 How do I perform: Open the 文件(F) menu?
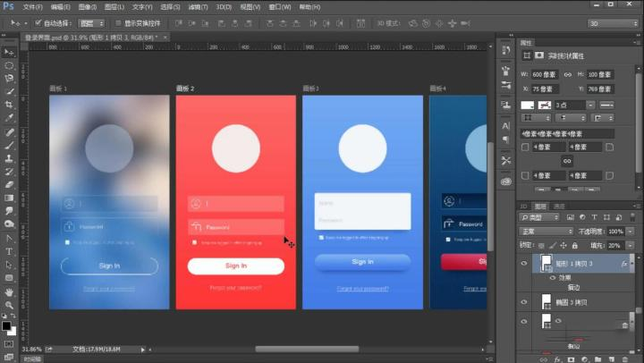point(32,6)
